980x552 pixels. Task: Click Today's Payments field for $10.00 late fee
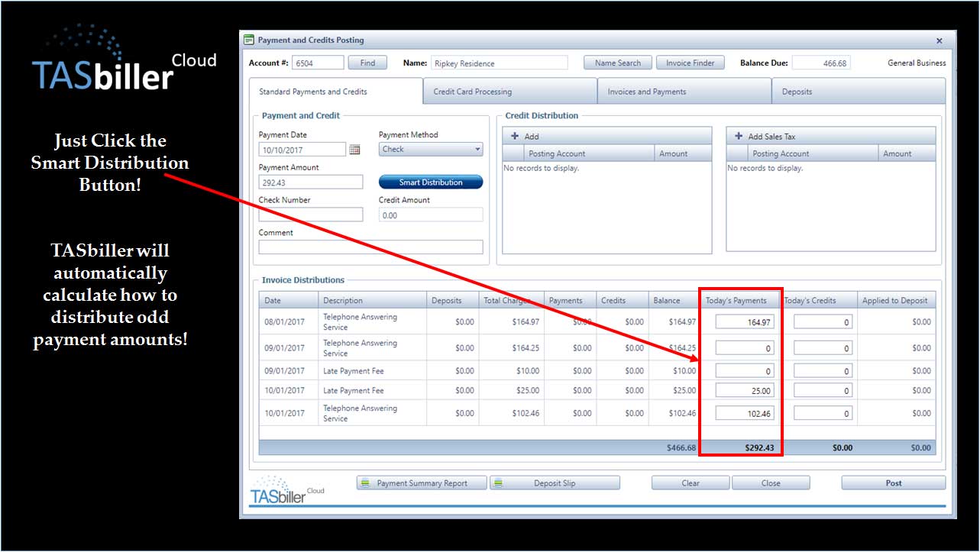point(745,371)
